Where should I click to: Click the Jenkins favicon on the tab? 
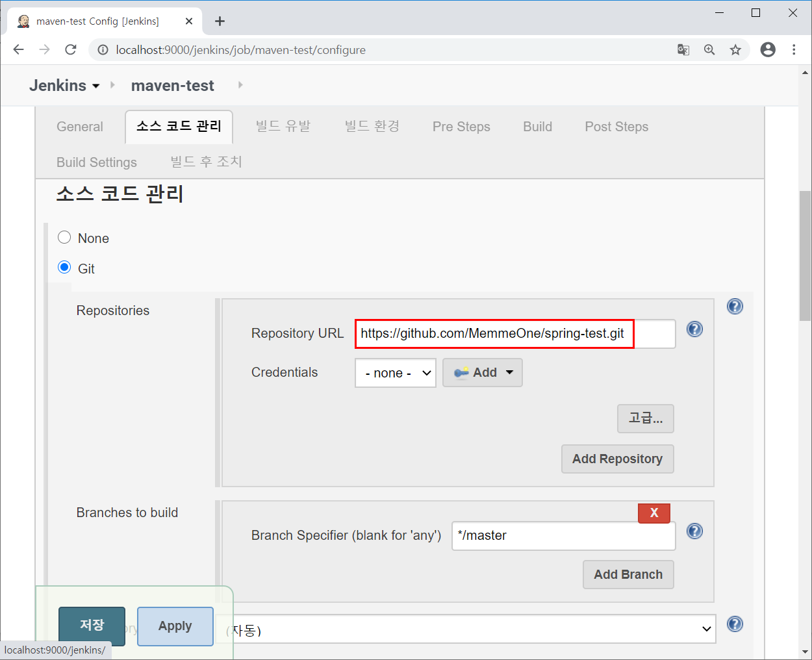[23, 21]
